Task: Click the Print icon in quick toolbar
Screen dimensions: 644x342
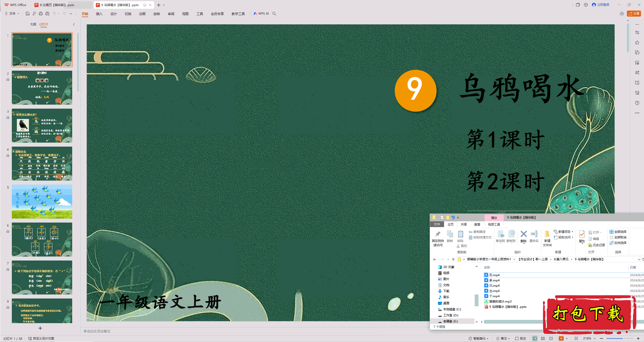Action: pos(41,14)
